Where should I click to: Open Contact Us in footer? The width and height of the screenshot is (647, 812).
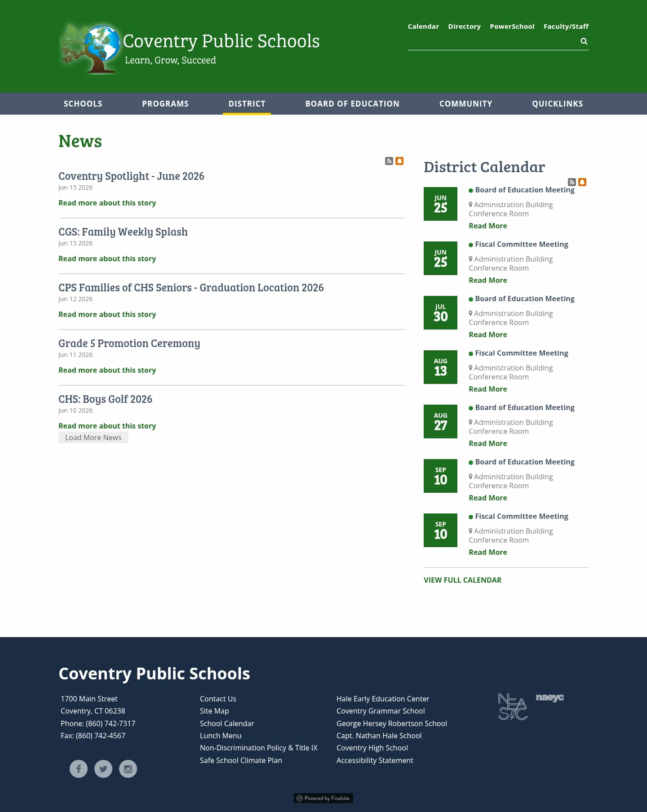[x=218, y=699]
